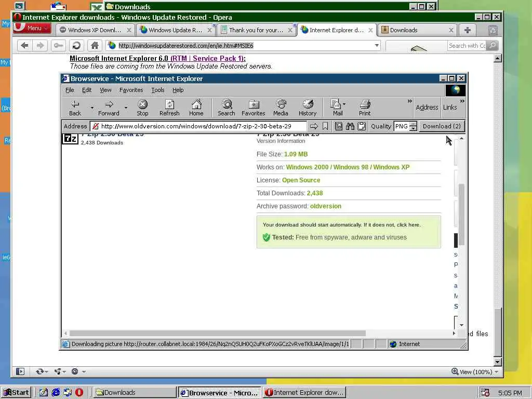Expand the Links bar chevron

tap(462, 101)
